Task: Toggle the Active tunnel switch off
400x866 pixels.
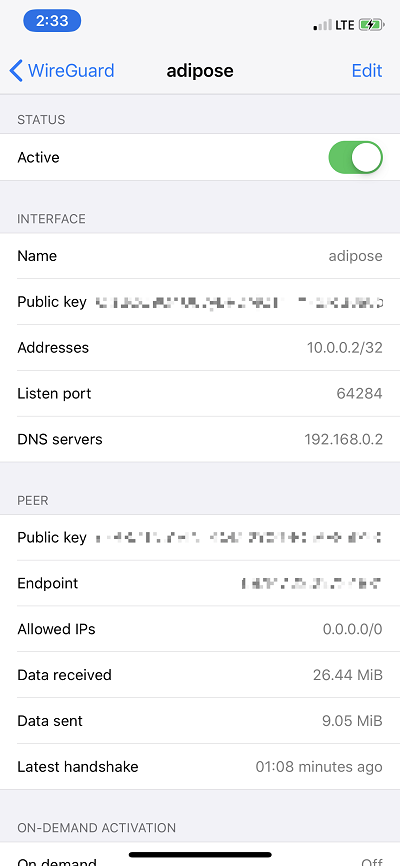Action: pyautogui.click(x=355, y=157)
